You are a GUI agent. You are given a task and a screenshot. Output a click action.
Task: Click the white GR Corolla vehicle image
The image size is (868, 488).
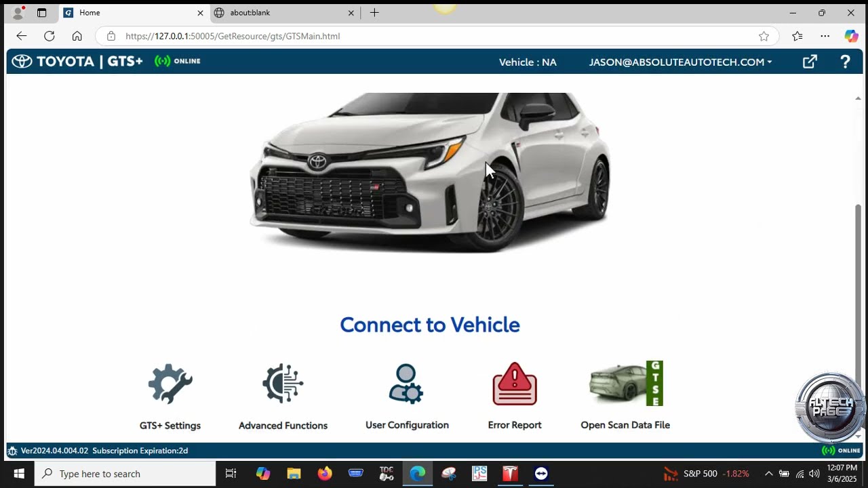pyautogui.click(x=430, y=171)
